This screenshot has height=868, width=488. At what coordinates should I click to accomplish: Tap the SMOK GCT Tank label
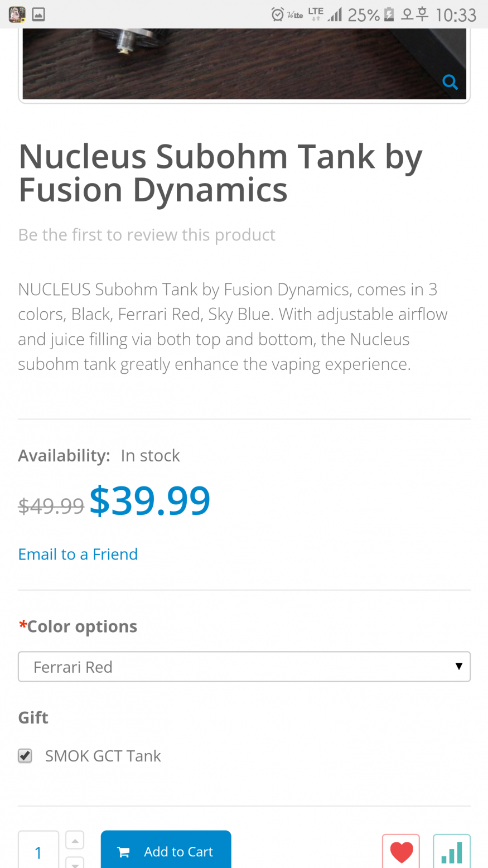point(103,756)
